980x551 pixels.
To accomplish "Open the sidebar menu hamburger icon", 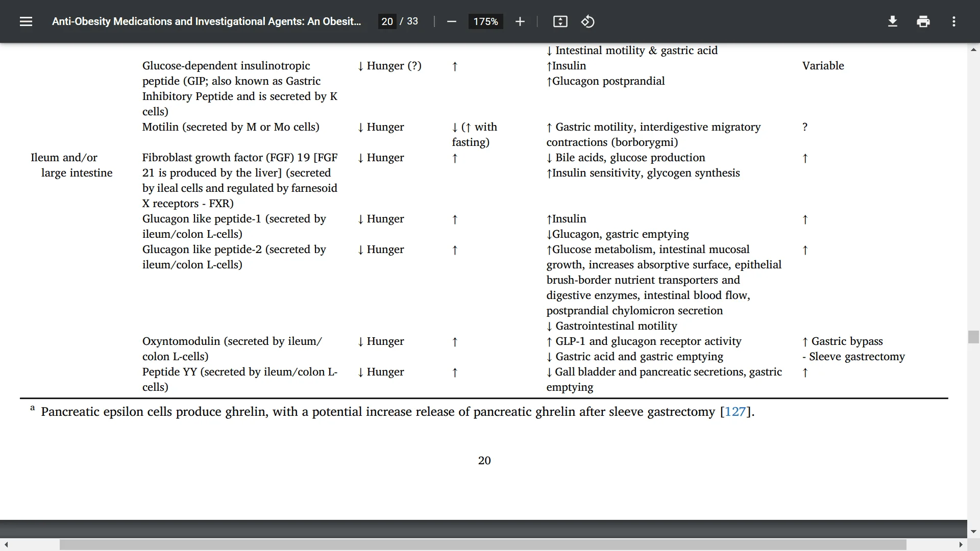I will 26,21.
